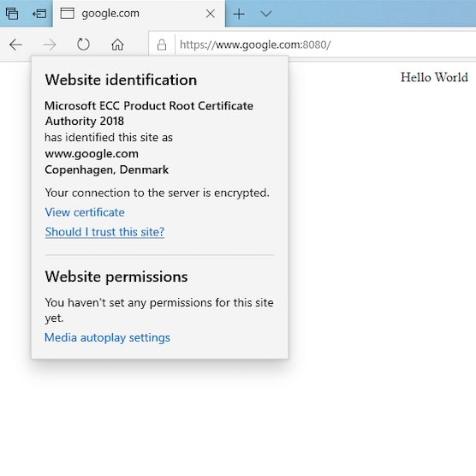
Task: Set these tabs aside
Action: coord(39,14)
